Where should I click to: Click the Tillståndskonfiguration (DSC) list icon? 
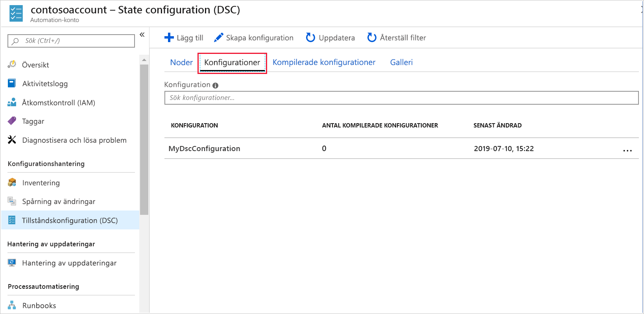click(12, 220)
